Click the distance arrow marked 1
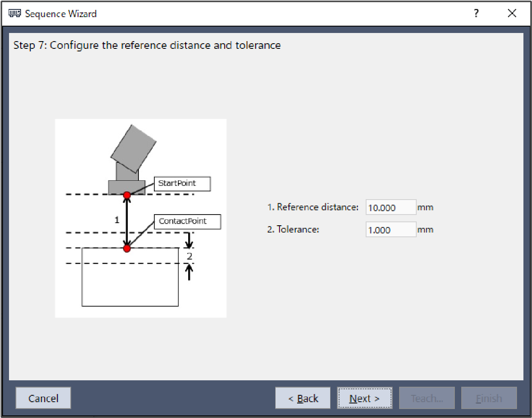Screen dimensions: 532x418 pyautogui.click(x=127, y=221)
